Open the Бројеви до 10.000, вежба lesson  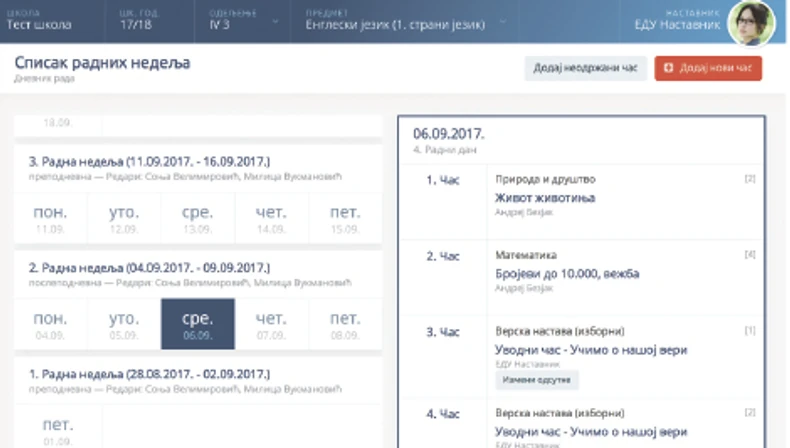pos(567,273)
